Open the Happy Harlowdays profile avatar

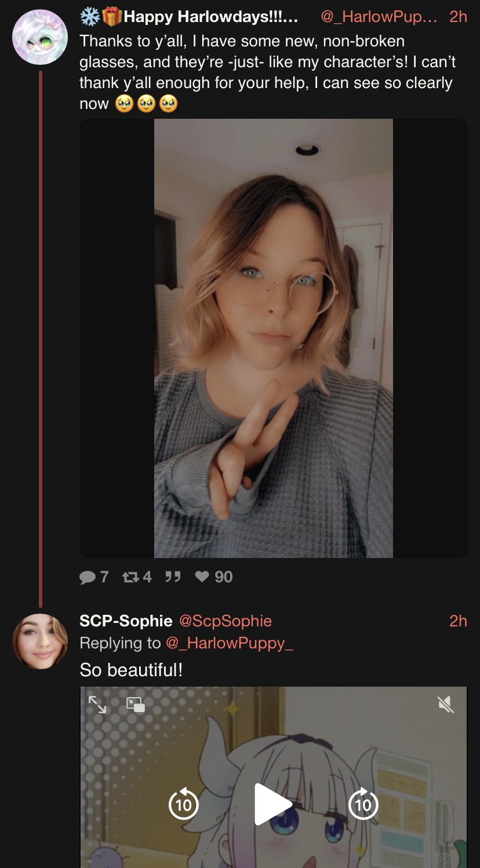pyautogui.click(x=40, y=37)
